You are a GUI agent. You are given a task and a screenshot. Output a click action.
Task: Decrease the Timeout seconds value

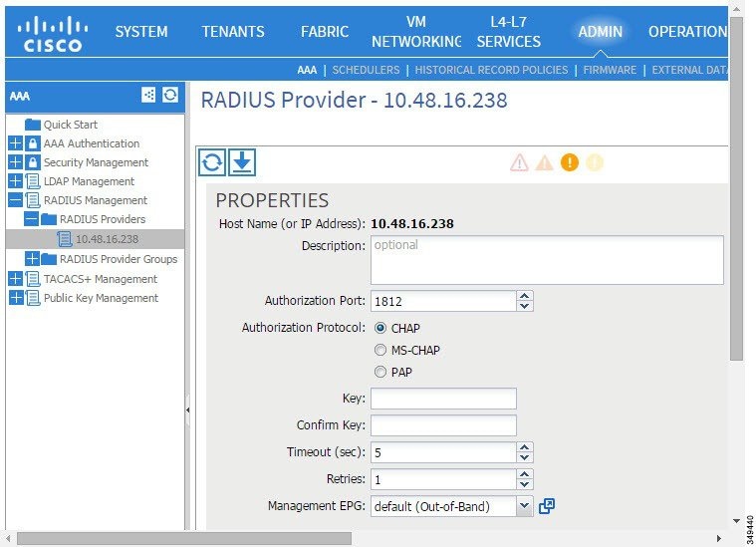point(525,457)
